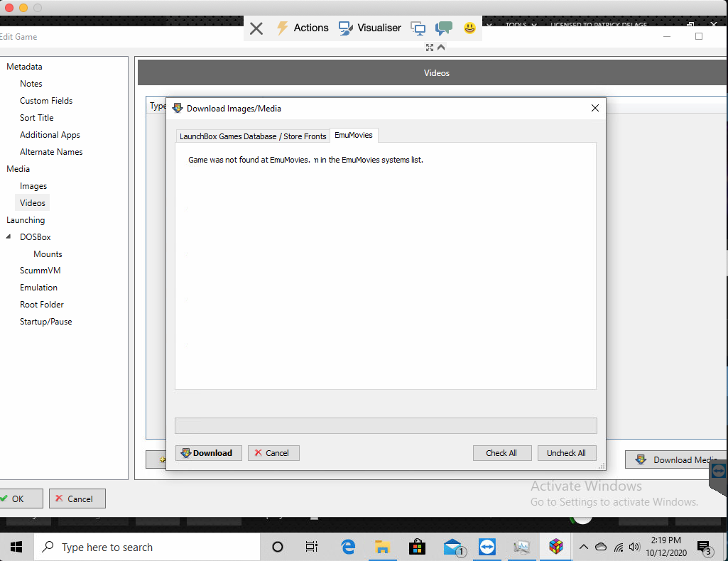Viewport: 728px width, 561px height.
Task: Collapse the remote toolbar with the up chevron
Action: [x=441, y=48]
